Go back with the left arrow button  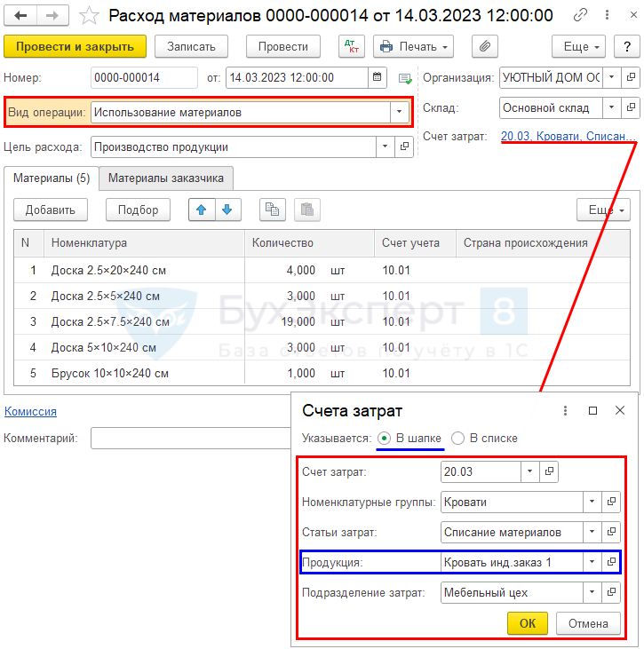[20, 16]
